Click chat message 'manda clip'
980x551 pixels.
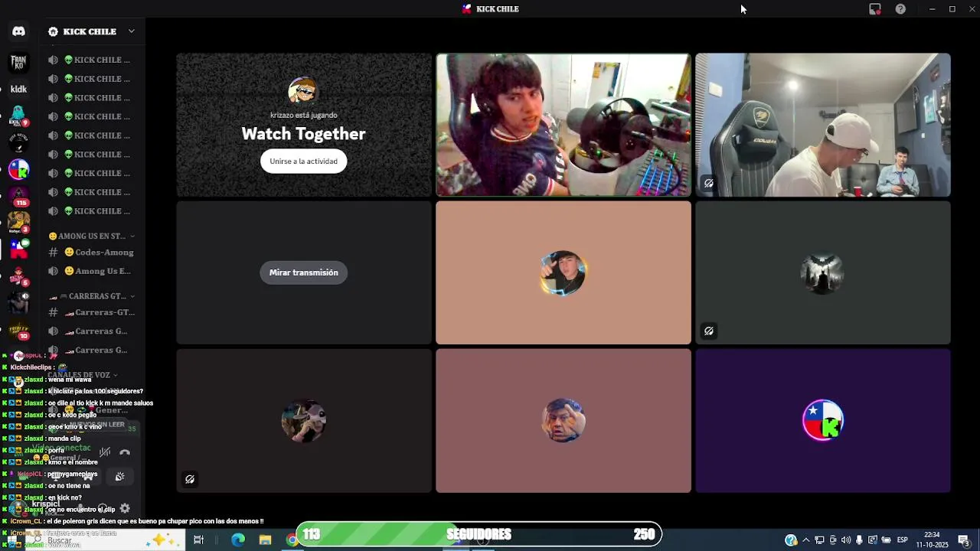(x=64, y=439)
